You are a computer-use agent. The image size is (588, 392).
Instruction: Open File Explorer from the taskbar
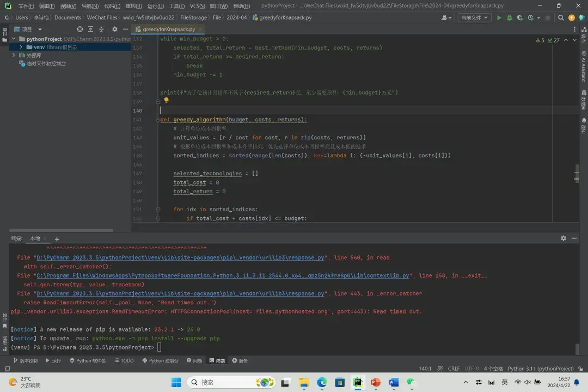pos(304,382)
